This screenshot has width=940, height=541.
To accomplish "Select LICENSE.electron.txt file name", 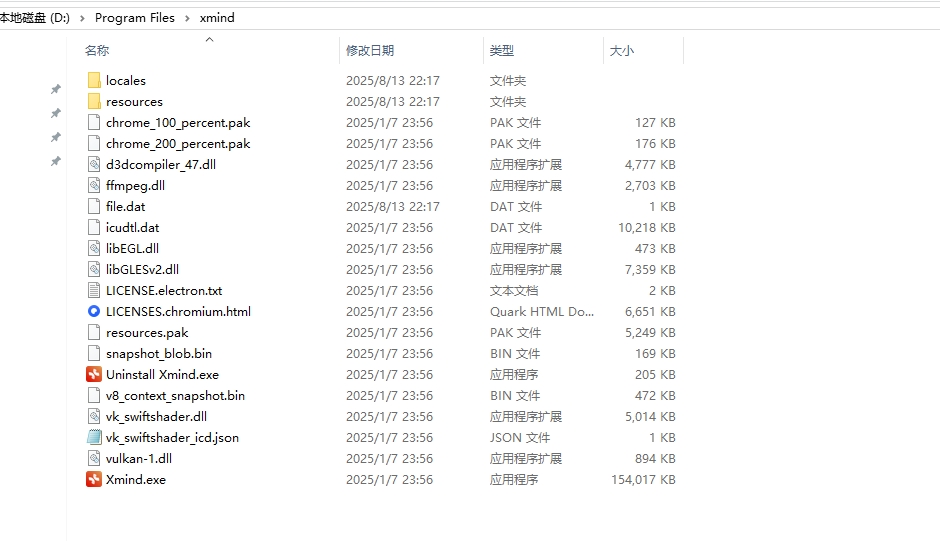I will click(164, 290).
